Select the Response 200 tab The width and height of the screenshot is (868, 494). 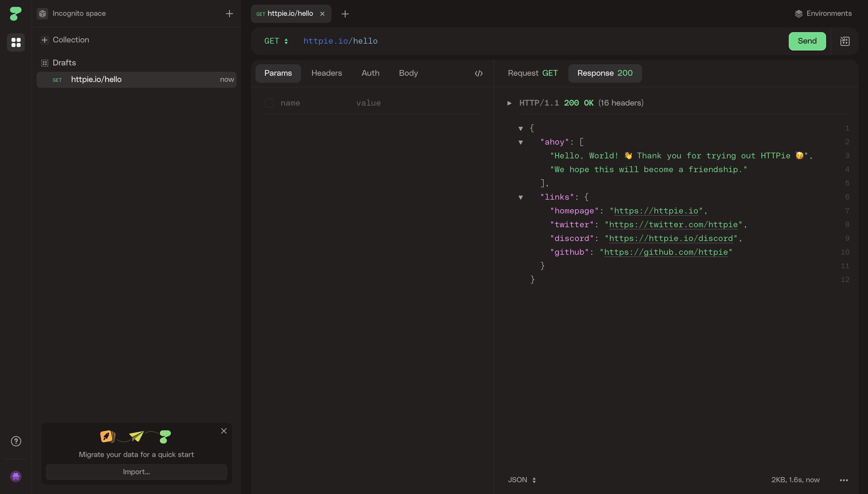tap(605, 73)
